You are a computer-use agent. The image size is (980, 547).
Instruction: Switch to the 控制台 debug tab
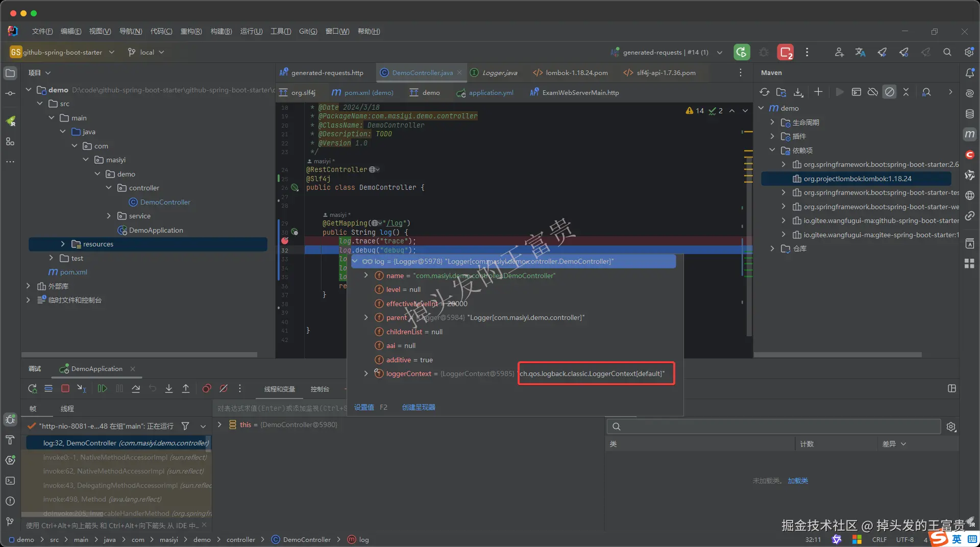320,389
